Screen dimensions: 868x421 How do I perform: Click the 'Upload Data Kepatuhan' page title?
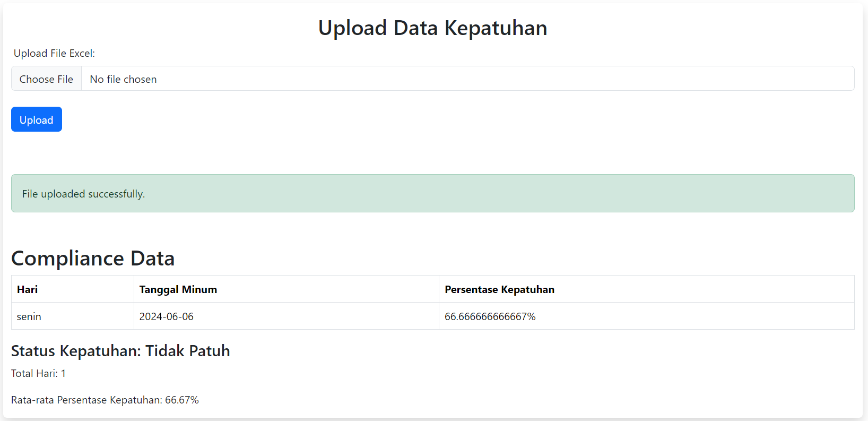point(432,28)
